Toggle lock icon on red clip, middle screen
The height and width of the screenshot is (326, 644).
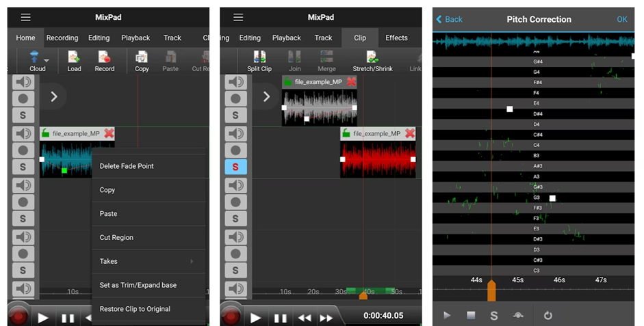coord(346,133)
